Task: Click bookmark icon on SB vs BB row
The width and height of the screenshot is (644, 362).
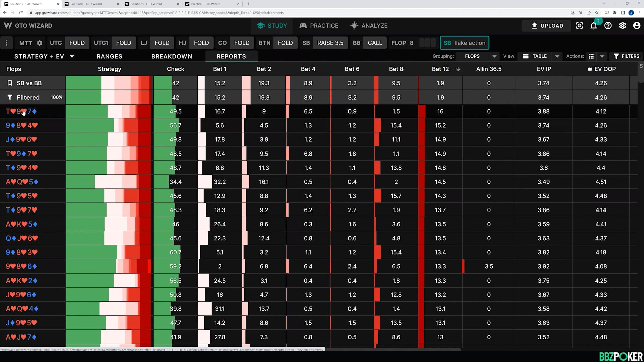Action: point(10,83)
